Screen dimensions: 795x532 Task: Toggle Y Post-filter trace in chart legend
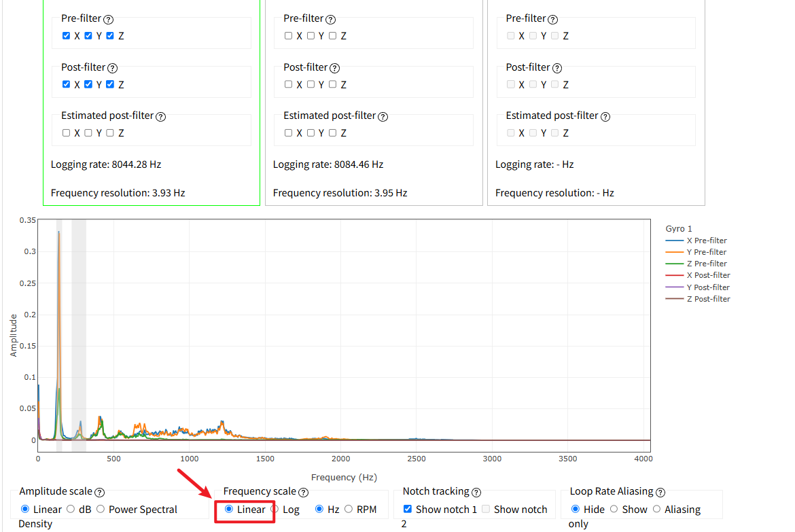point(698,287)
